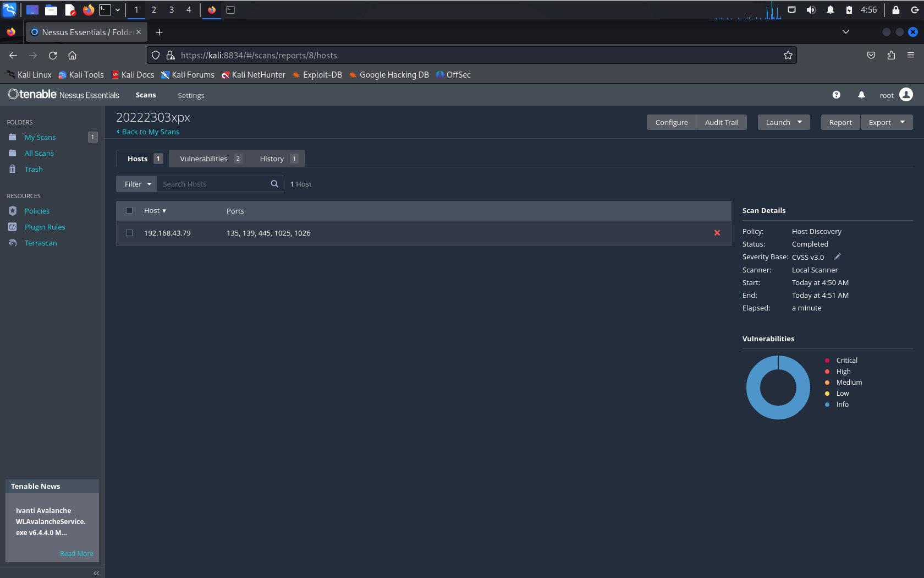
Task: Click the Info legend blue dot
Action: click(x=827, y=405)
